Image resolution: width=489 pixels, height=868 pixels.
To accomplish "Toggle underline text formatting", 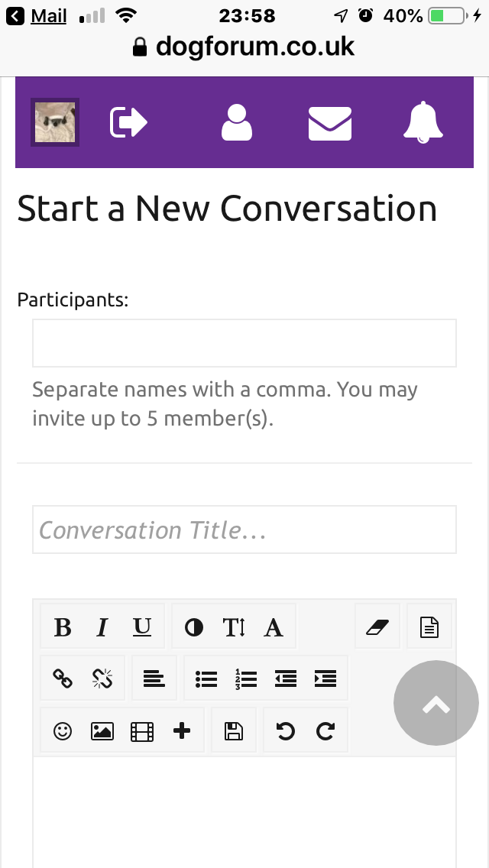I will coord(142,627).
